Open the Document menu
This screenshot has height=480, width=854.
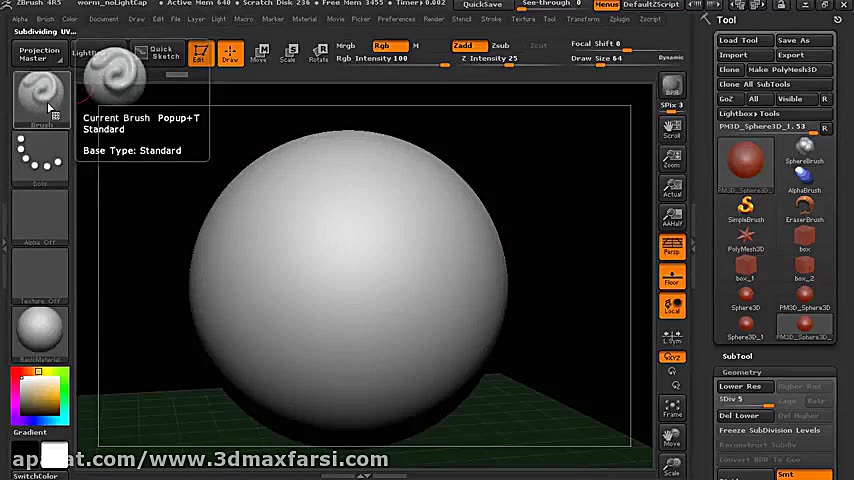(103, 19)
